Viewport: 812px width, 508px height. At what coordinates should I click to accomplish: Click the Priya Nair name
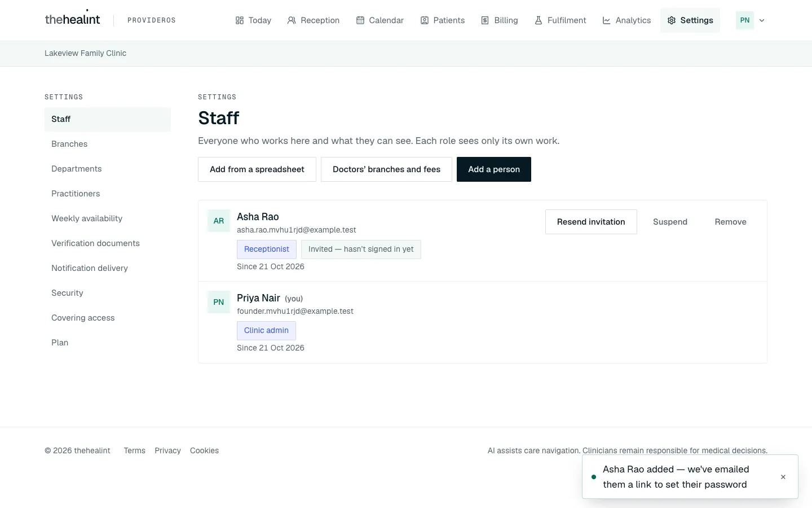point(258,298)
